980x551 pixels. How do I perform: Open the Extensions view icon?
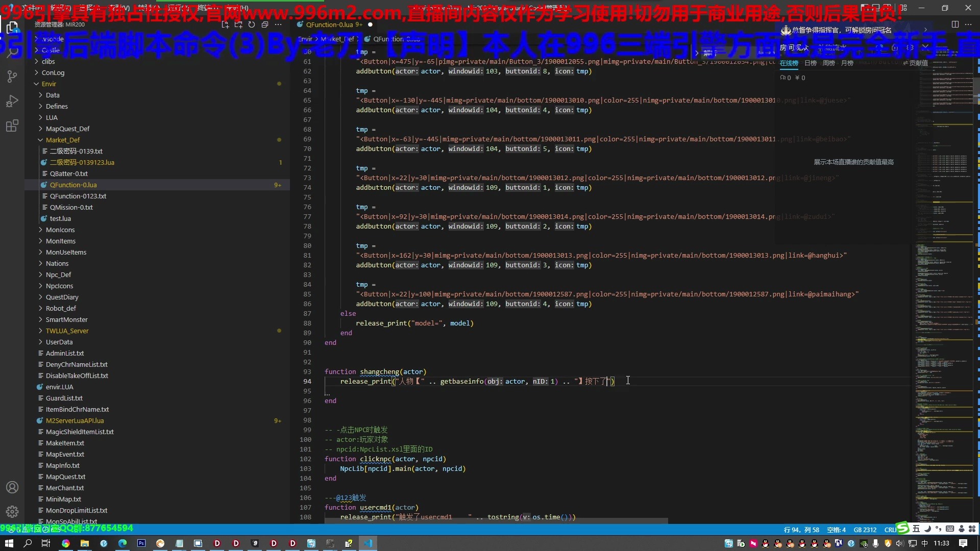click(12, 126)
